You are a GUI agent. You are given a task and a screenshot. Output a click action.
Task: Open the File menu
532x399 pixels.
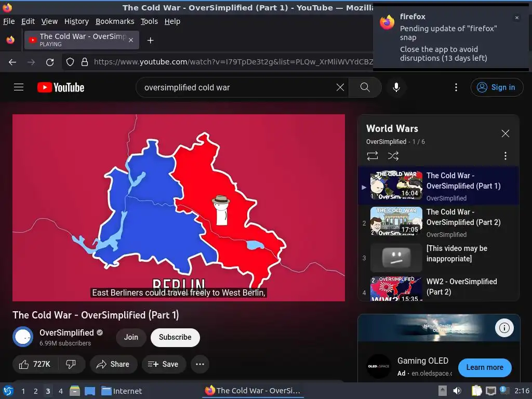(x=9, y=21)
